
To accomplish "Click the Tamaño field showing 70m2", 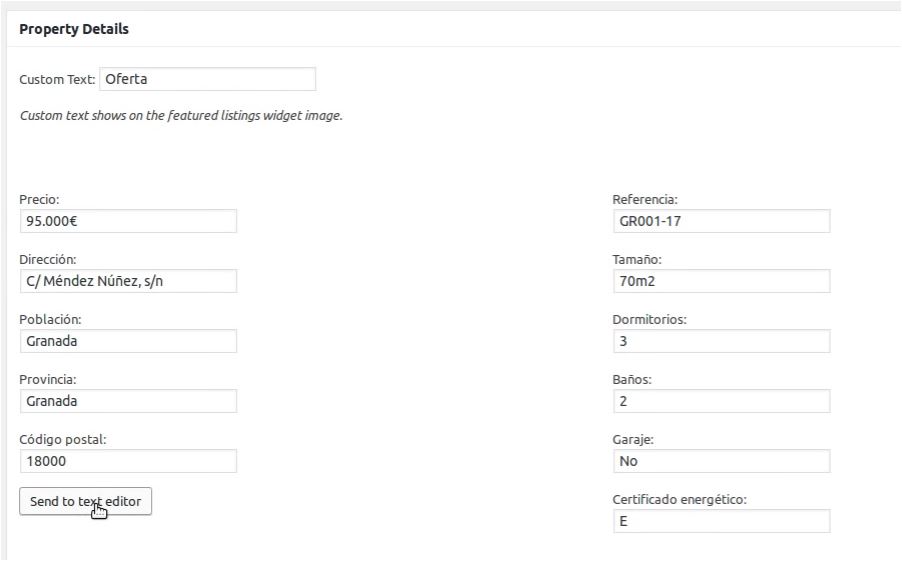I will pyautogui.click(x=721, y=281).
